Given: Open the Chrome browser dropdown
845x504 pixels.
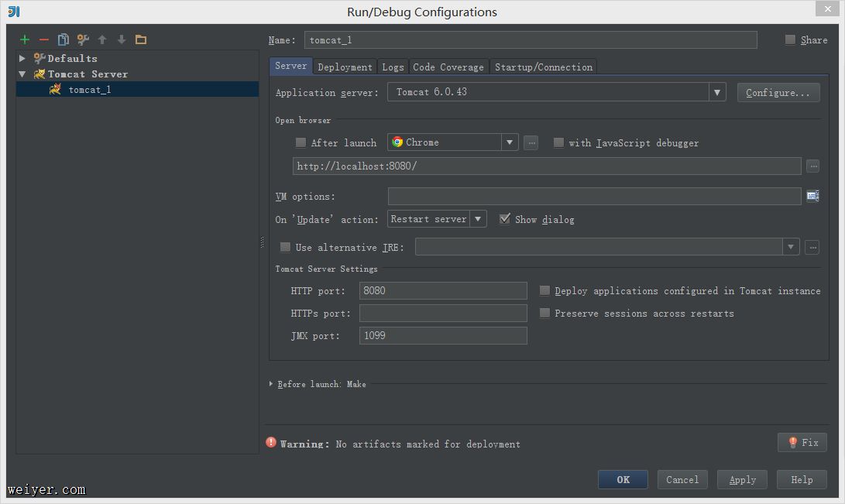Looking at the screenshot, I should [510, 142].
